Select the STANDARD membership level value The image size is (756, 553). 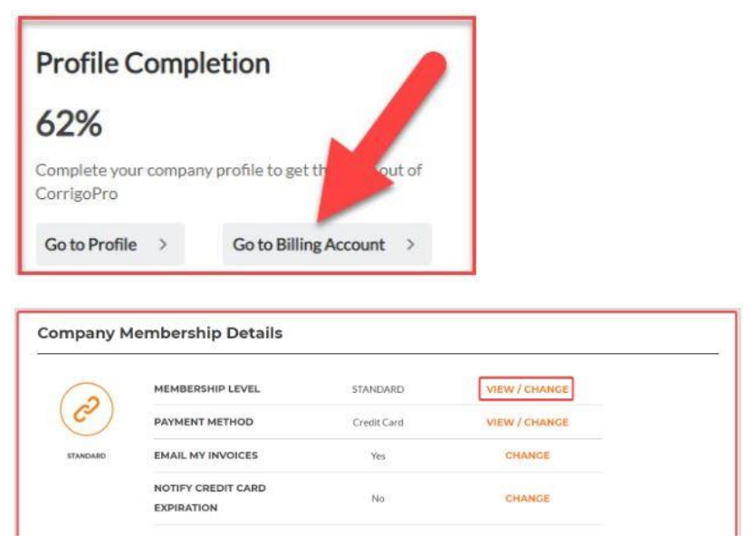pos(376,387)
